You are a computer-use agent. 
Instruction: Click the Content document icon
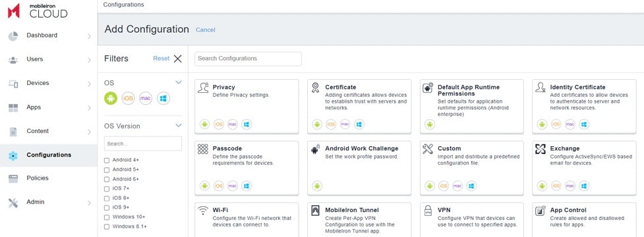coord(13,132)
